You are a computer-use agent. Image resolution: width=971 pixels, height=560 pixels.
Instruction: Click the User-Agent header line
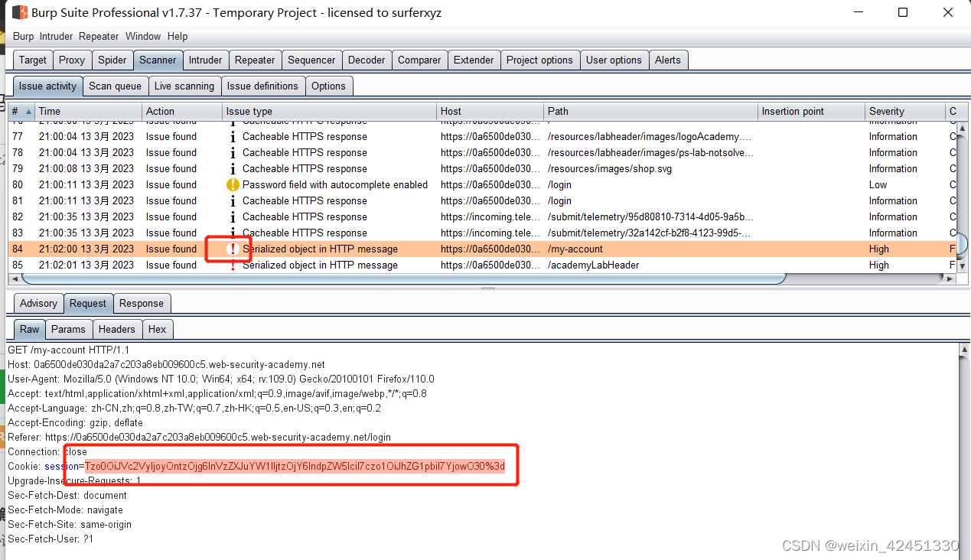pos(221,379)
